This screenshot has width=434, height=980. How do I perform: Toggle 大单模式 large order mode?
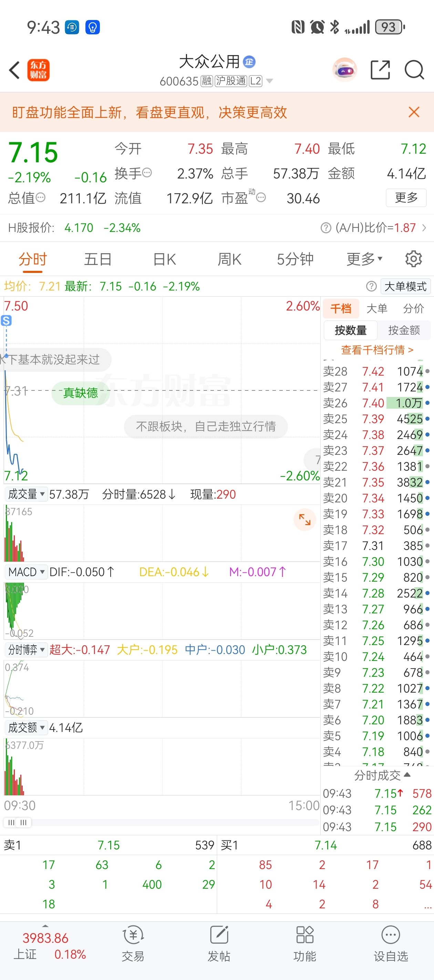click(x=405, y=286)
